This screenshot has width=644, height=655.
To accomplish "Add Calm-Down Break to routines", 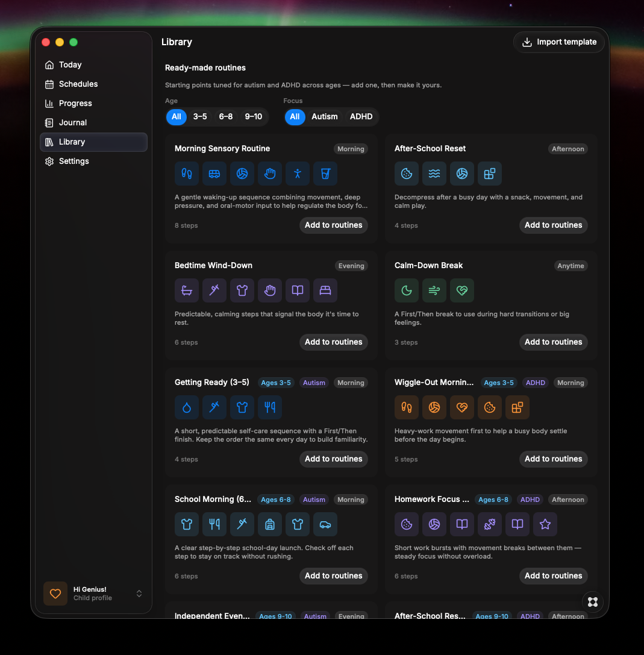I will pyautogui.click(x=554, y=342).
